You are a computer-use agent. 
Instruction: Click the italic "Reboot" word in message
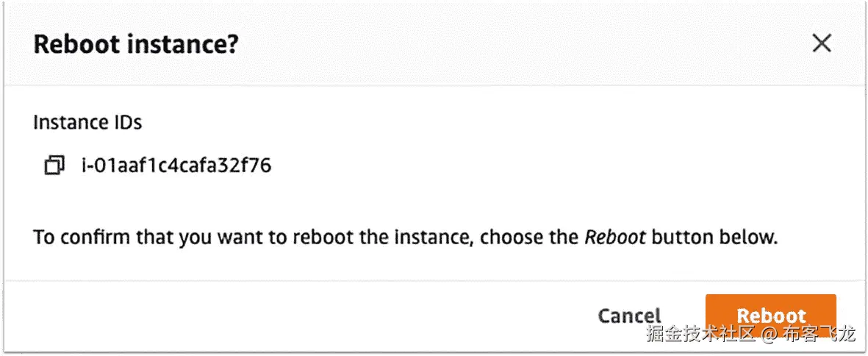click(615, 238)
